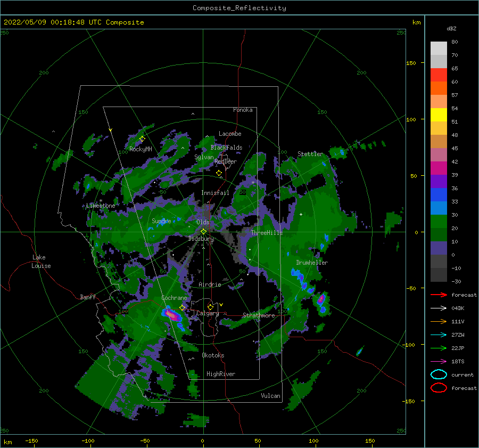Click the Innisfail city label
Screen dimensions: 479x448
click(x=215, y=193)
